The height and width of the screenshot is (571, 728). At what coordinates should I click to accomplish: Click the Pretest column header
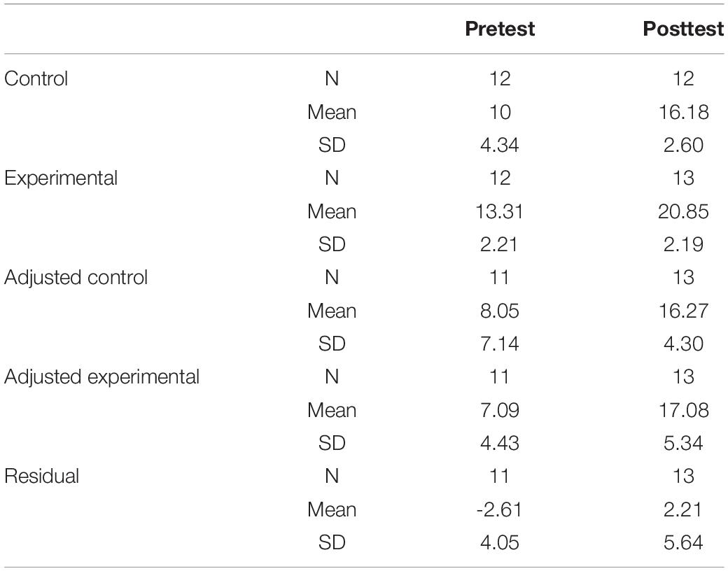click(x=500, y=29)
